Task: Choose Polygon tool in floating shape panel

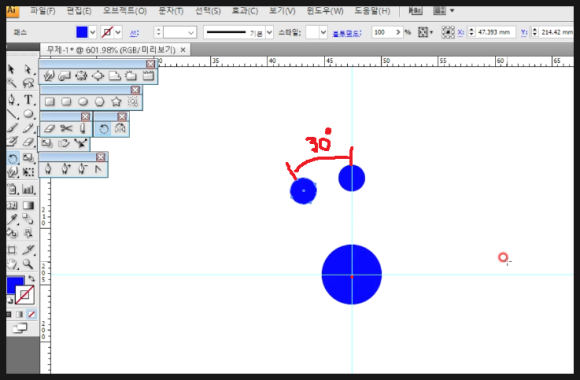Action: tap(100, 102)
